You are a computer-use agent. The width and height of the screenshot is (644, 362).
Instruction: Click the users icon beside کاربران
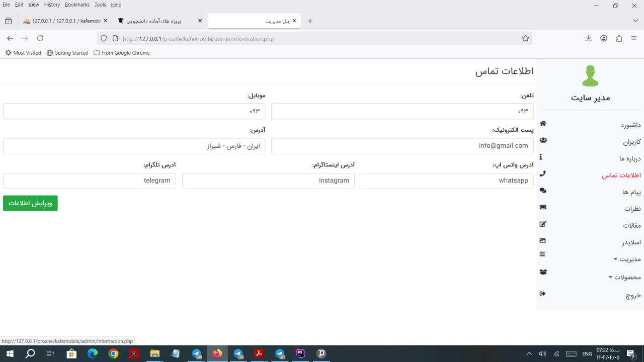click(x=543, y=140)
